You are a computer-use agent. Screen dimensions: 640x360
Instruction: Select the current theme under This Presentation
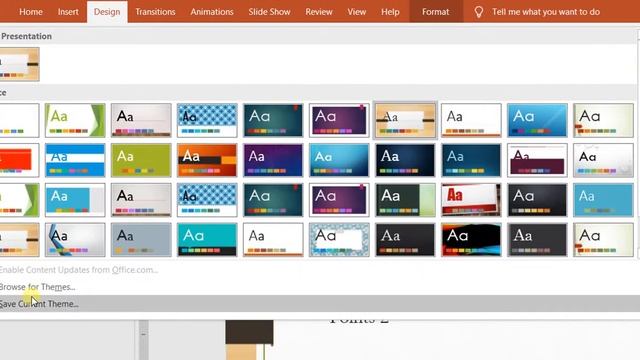point(19,64)
